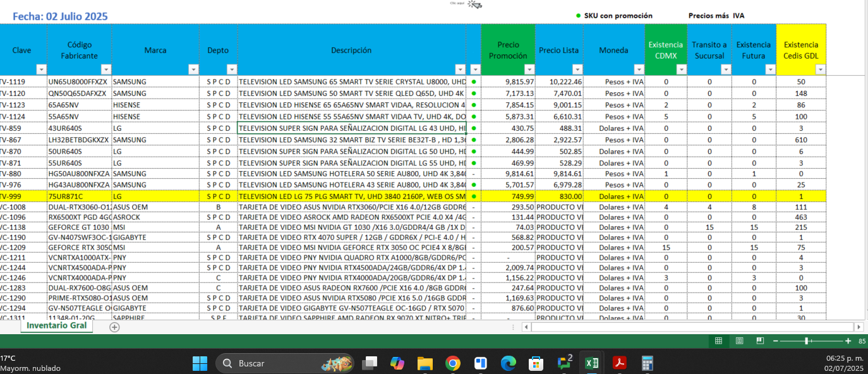Switch to Page Break Preview view
The image size is (868, 374).
tap(760, 341)
